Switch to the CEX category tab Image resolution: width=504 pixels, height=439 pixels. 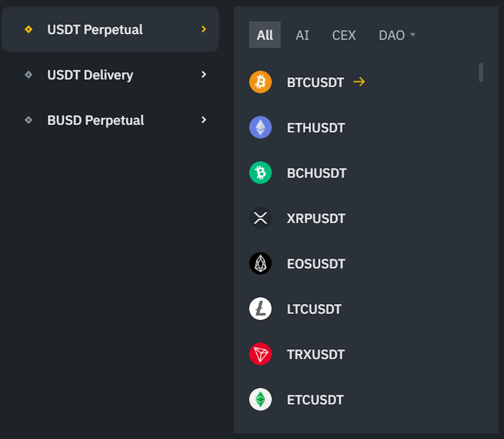tap(344, 35)
